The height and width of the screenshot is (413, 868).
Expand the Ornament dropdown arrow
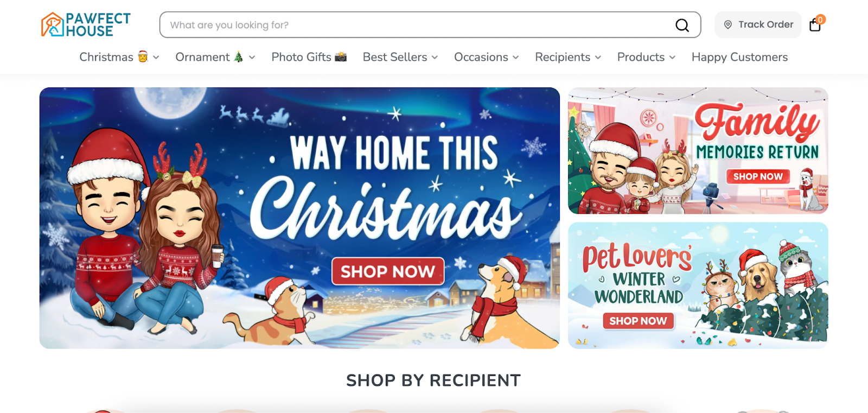252,57
